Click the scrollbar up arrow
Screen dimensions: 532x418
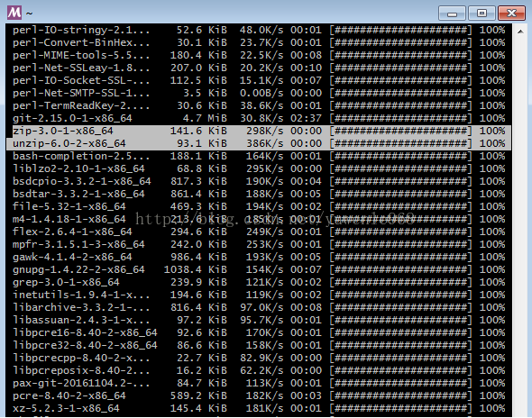click(520, 32)
